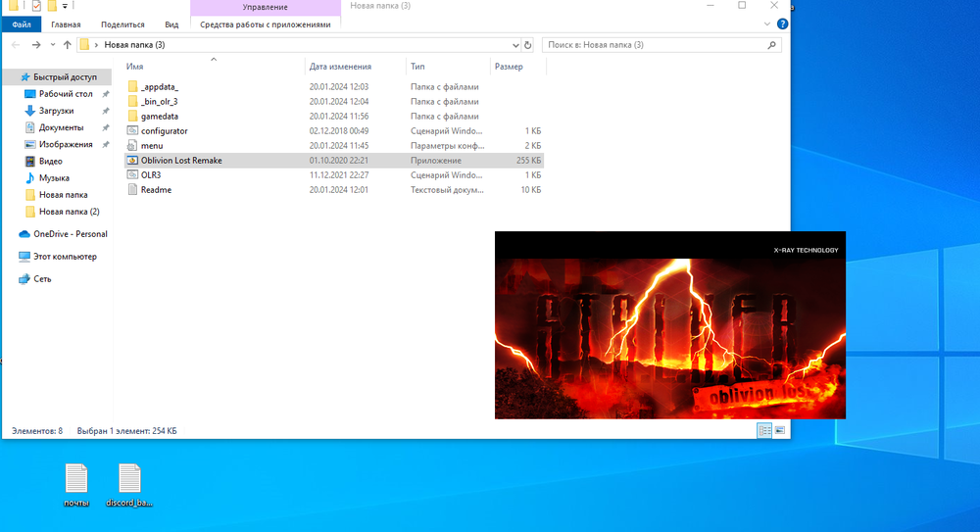Click the Readme text document icon
The image size is (980, 532).
pos(133,189)
